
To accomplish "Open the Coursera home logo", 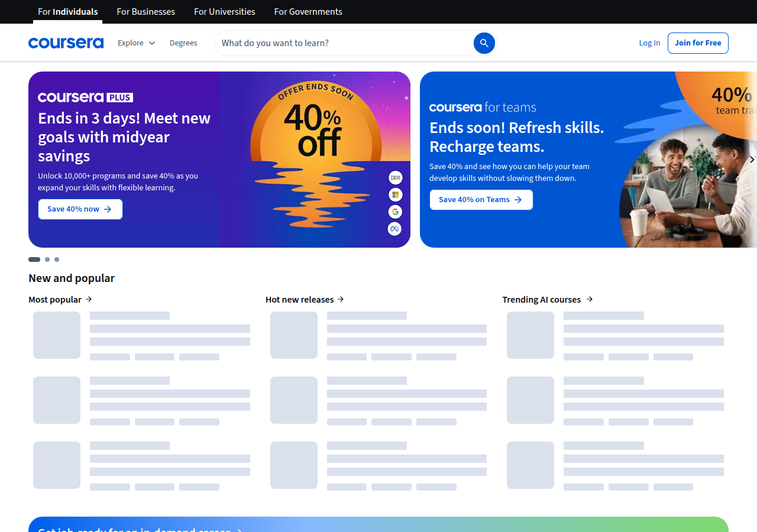I will point(66,43).
